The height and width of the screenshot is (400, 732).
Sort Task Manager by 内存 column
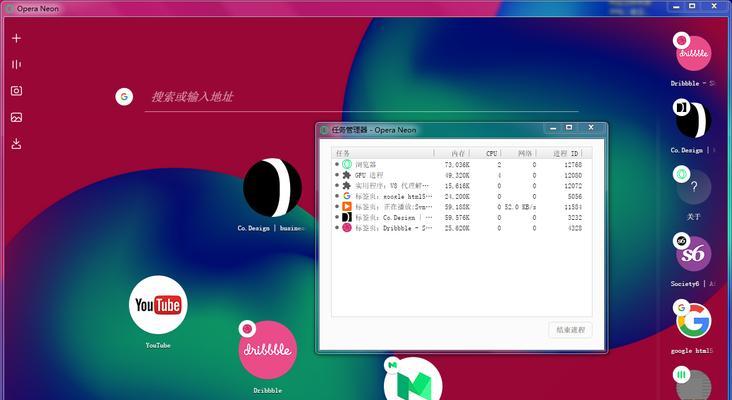(452, 153)
